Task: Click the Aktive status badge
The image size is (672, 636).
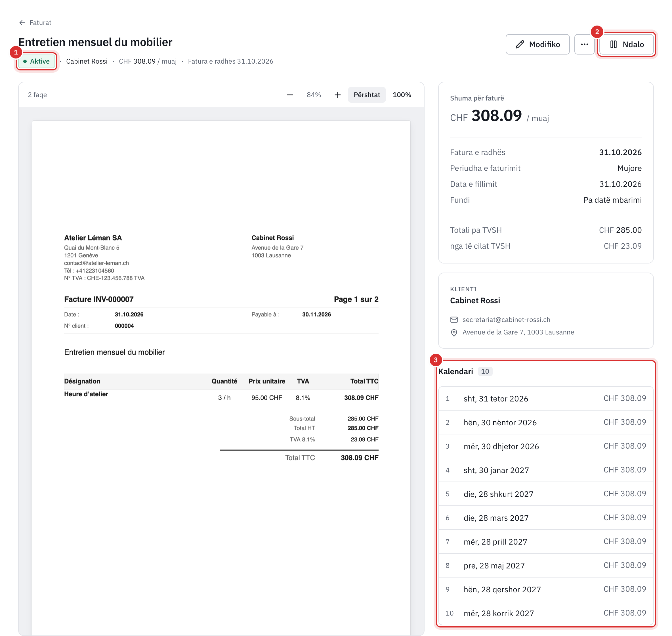Action: (37, 61)
